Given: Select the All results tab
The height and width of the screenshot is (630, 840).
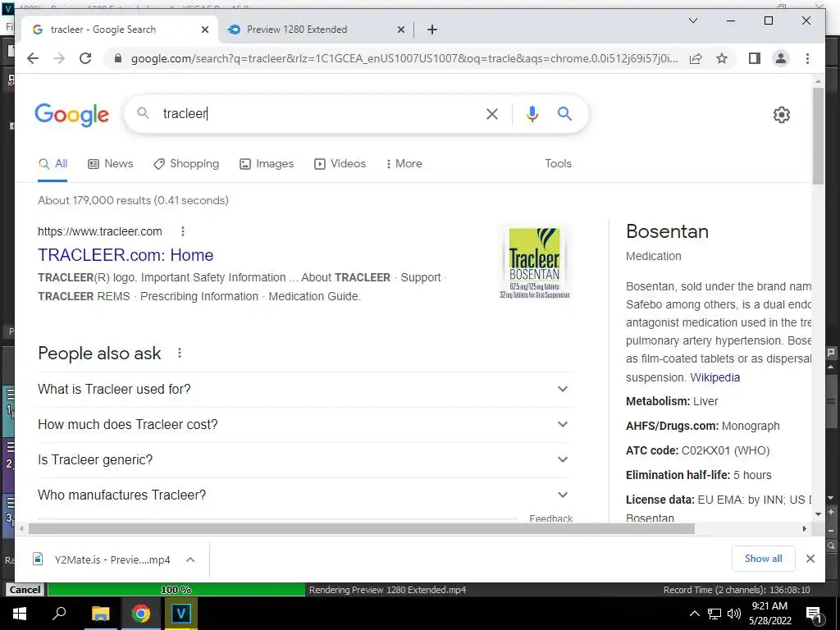Looking at the screenshot, I should 52,164.
